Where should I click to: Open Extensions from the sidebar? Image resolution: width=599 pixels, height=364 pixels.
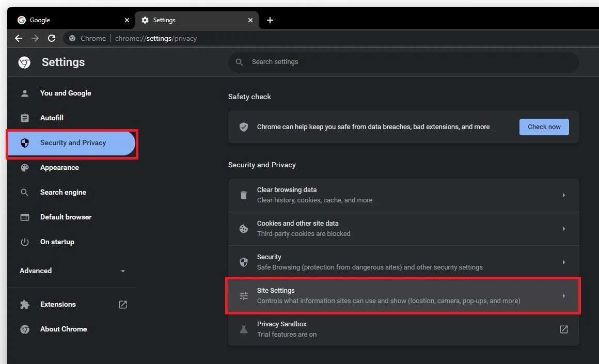tap(71, 305)
